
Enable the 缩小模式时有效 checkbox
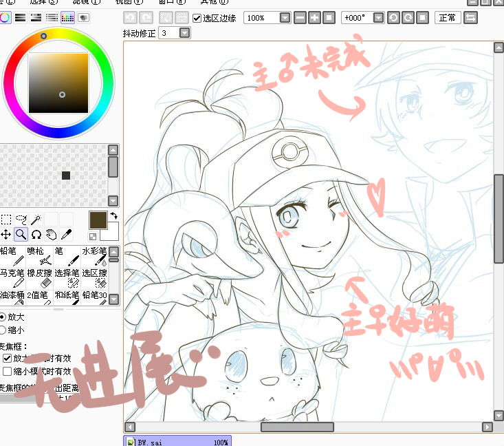(x=7, y=372)
